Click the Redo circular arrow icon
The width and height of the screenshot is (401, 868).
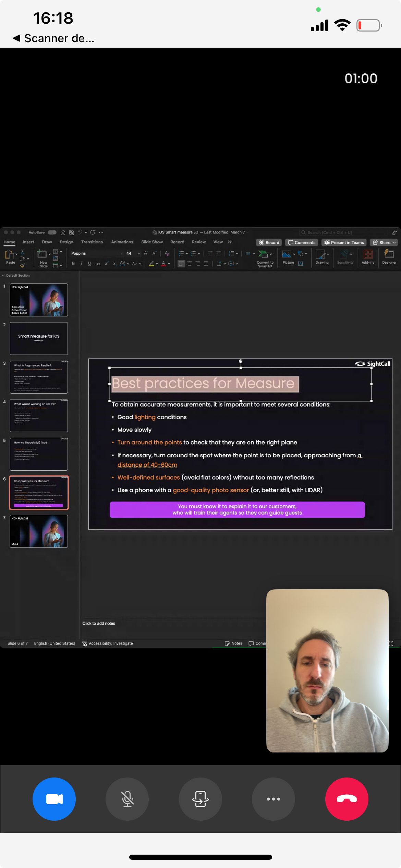pos(93,232)
